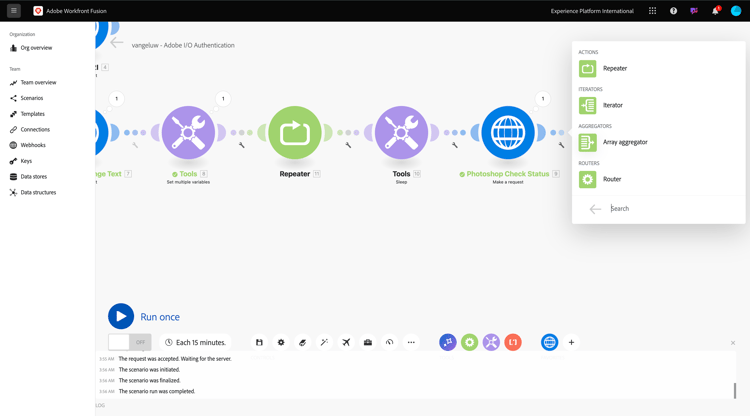Click the plus to add favorite
The image size is (750, 416).
point(571,342)
